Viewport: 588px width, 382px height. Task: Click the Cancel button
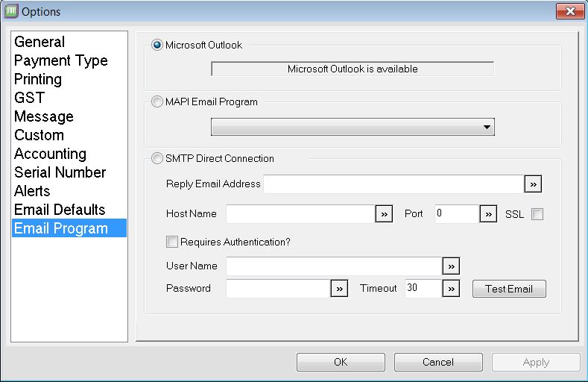coord(438,362)
